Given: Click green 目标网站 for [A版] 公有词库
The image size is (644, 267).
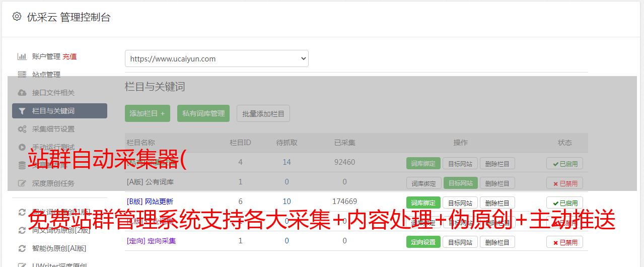Looking at the screenshot, I should pos(460,183).
